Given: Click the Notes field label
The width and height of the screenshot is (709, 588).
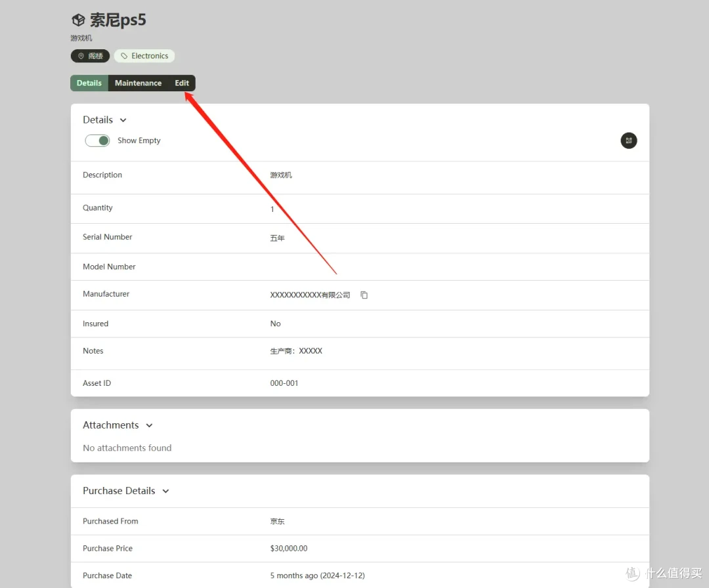Looking at the screenshot, I should (93, 350).
